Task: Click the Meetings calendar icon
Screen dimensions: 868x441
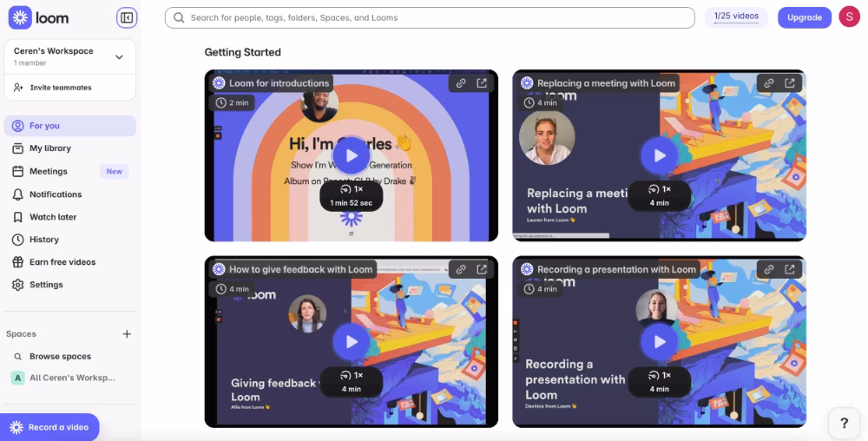Action: [x=17, y=172]
